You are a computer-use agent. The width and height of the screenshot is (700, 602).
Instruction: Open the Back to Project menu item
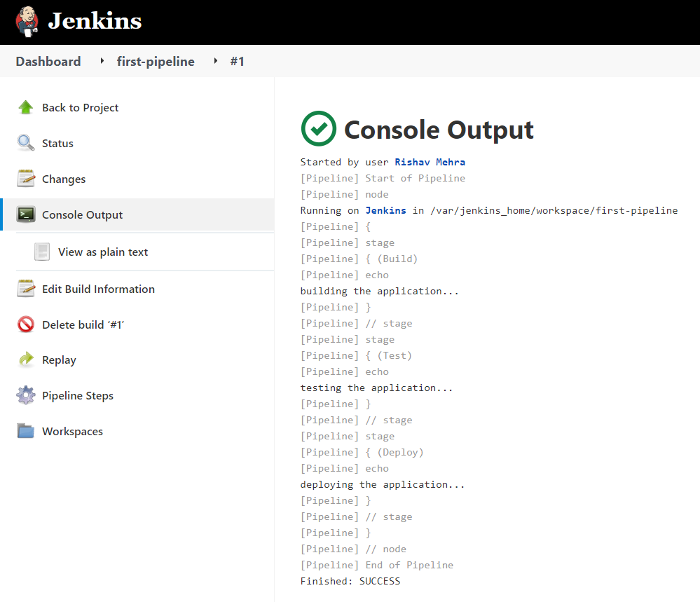tap(81, 108)
